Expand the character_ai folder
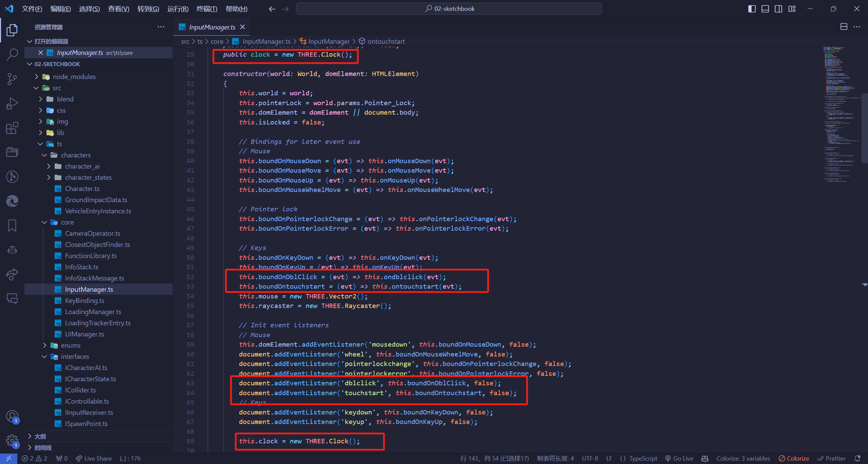The image size is (868, 464). (x=98, y=166)
